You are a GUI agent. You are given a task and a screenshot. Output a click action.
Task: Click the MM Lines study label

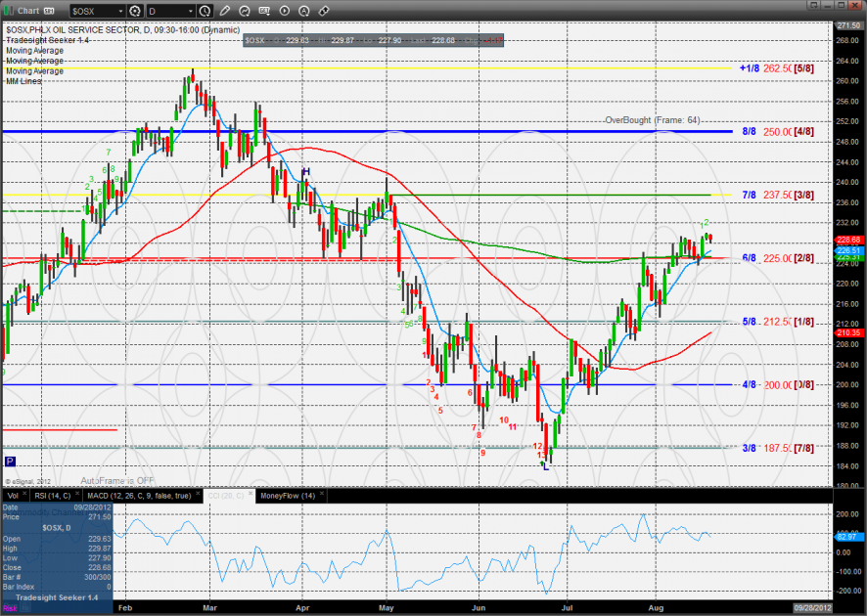pyautogui.click(x=23, y=81)
